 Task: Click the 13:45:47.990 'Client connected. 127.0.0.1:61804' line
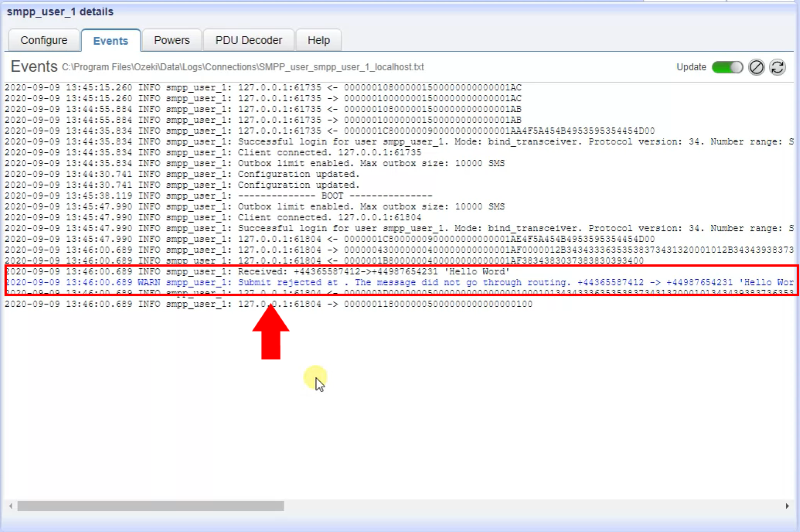pyautogui.click(x=213, y=217)
